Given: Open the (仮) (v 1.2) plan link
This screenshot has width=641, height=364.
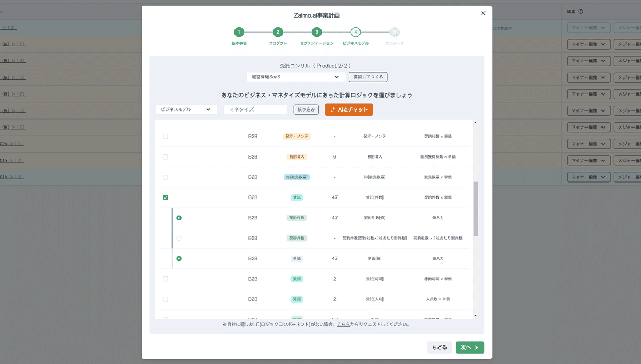Looking at the screenshot, I should pos(14,94).
